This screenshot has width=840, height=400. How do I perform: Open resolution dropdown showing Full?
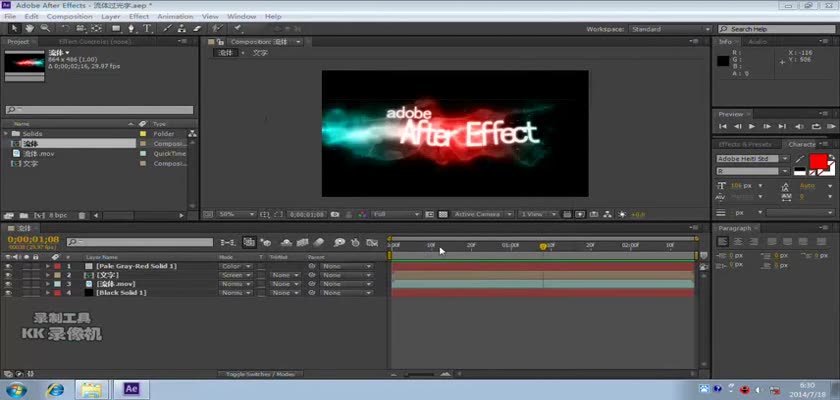(x=396, y=214)
